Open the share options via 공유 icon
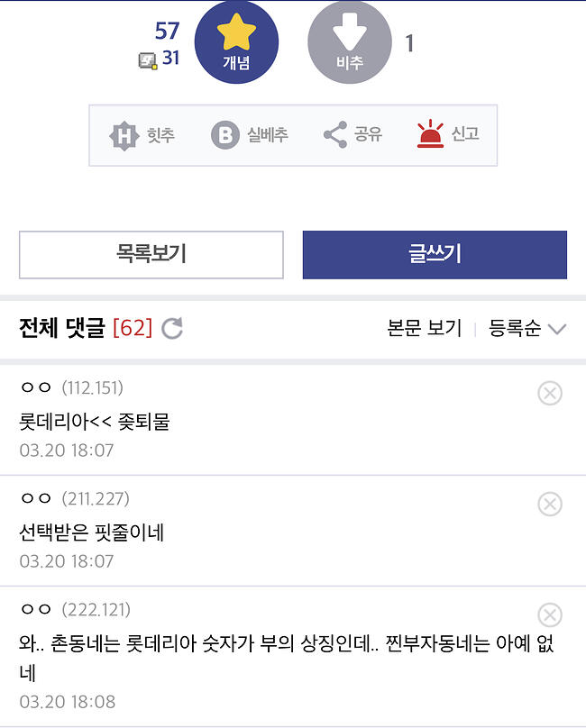586x728 pixels. [335, 134]
